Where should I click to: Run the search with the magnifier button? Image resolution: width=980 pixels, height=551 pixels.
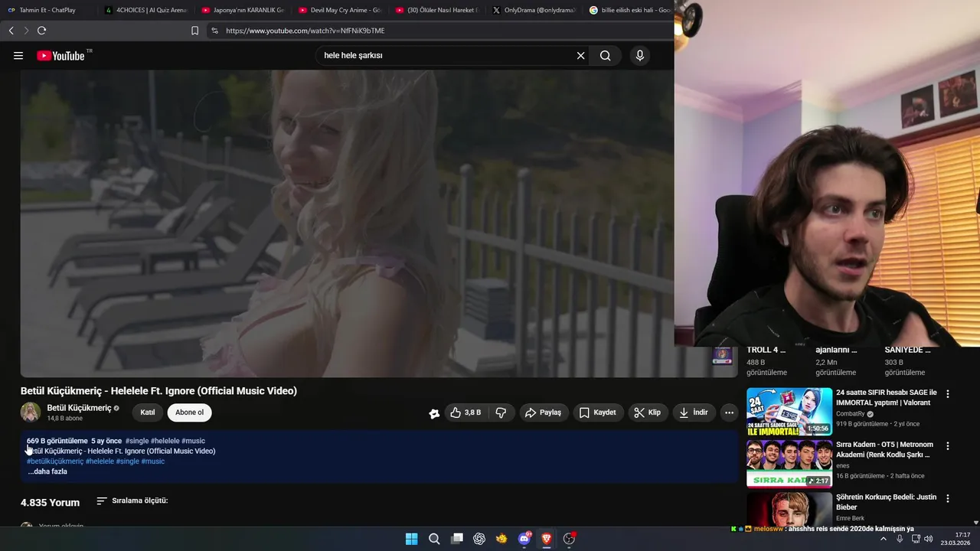pyautogui.click(x=606, y=55)
